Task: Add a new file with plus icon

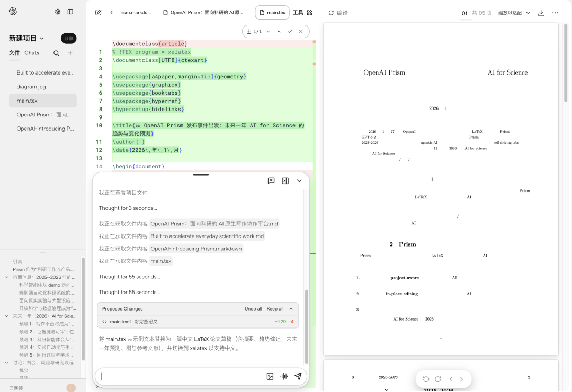Action: click(70, 53)
